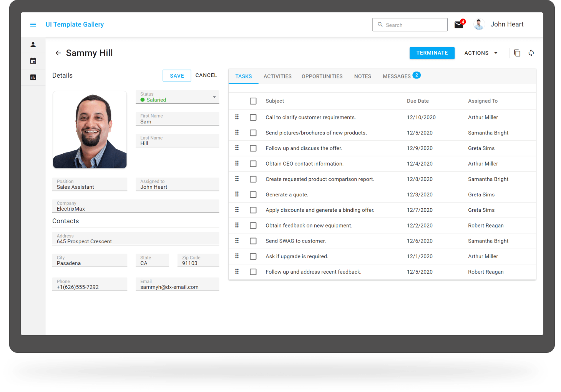Click the refresh icon in the toolbar

click(531, 53)
